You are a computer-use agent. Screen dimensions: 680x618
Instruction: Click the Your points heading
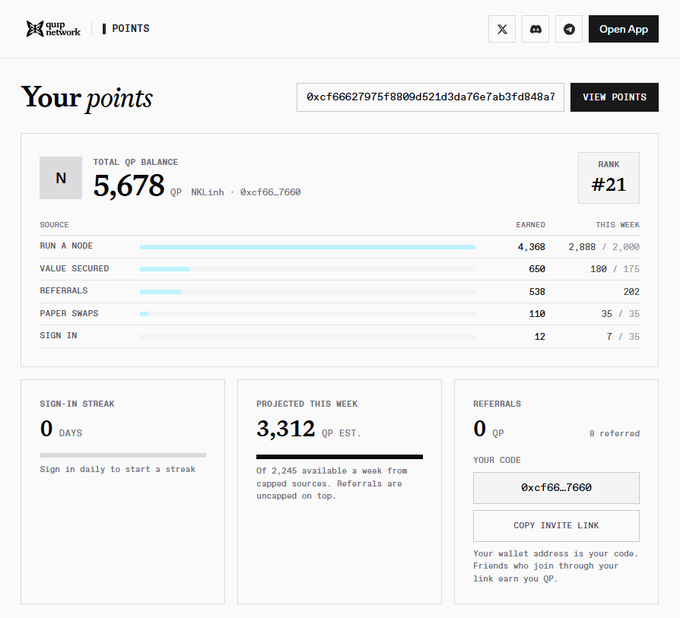tap(87, 98)
